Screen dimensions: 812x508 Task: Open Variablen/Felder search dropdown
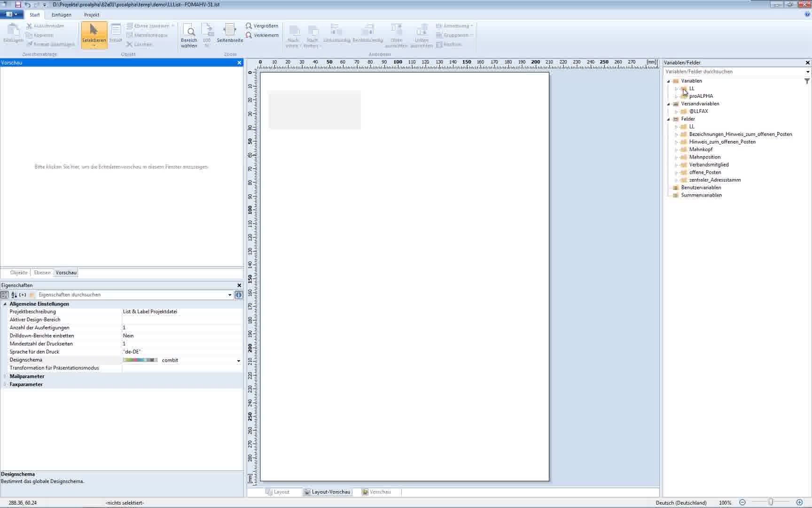pos(807,72)
